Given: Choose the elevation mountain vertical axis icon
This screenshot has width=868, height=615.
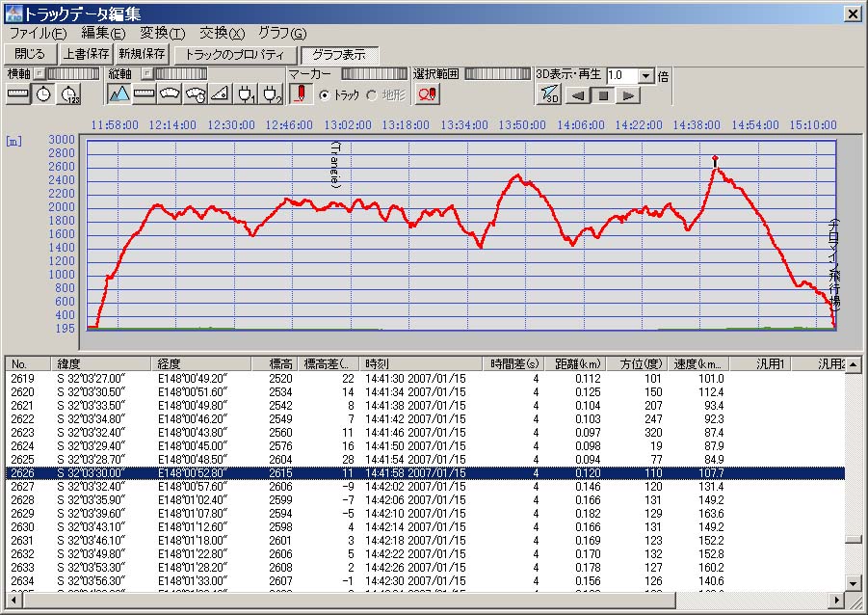Looking at the screenshot, I should 118,94.
